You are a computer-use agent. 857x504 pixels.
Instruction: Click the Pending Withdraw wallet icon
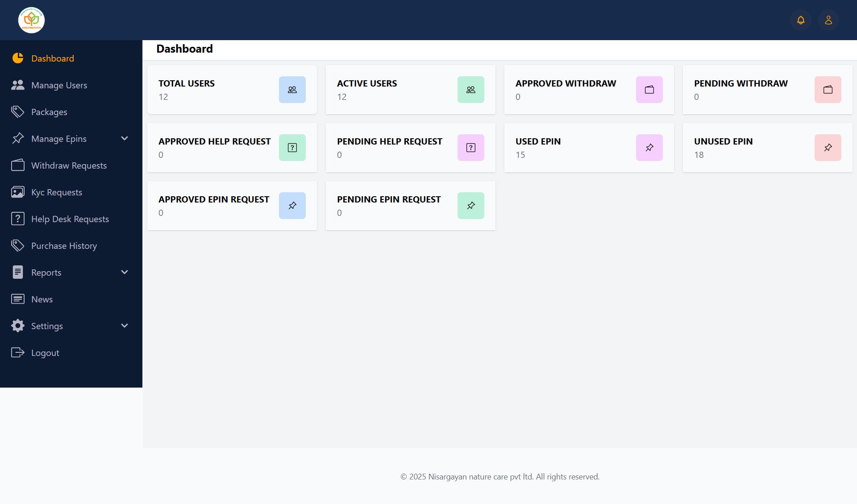pos(828,90)
